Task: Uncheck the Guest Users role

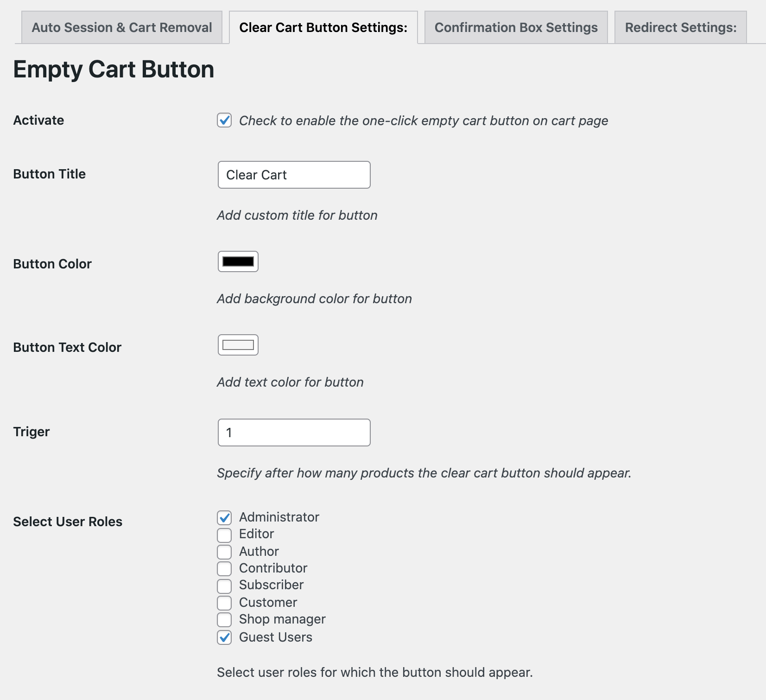Action: (224, 638)
